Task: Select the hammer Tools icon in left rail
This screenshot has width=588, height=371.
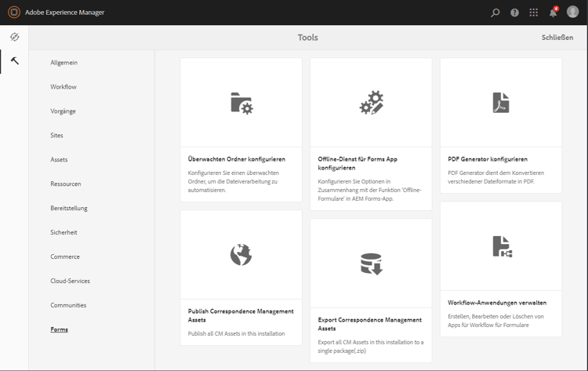Action: (x=15, y=60)
